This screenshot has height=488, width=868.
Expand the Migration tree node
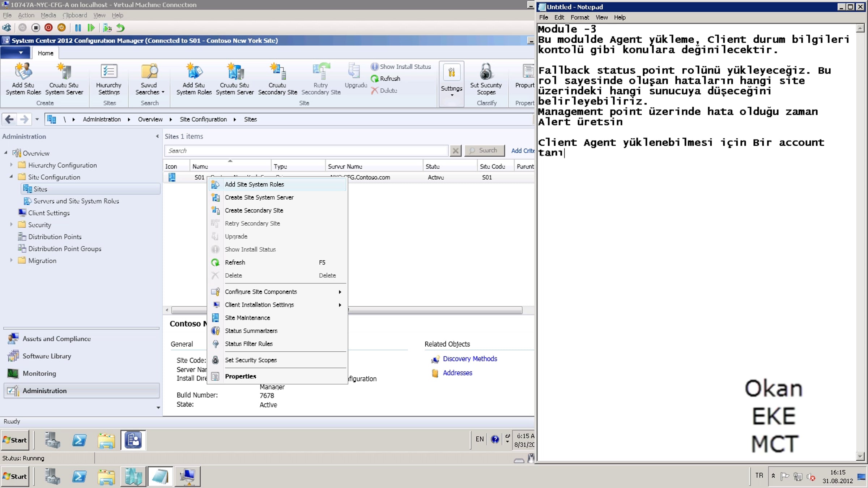[11, 260]
